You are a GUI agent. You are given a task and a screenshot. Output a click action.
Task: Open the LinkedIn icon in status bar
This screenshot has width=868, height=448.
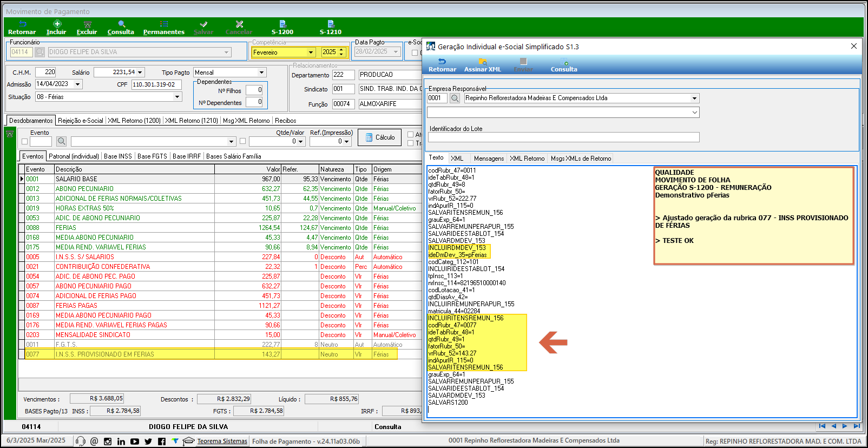pyautogui.click(x=121, y=442)
